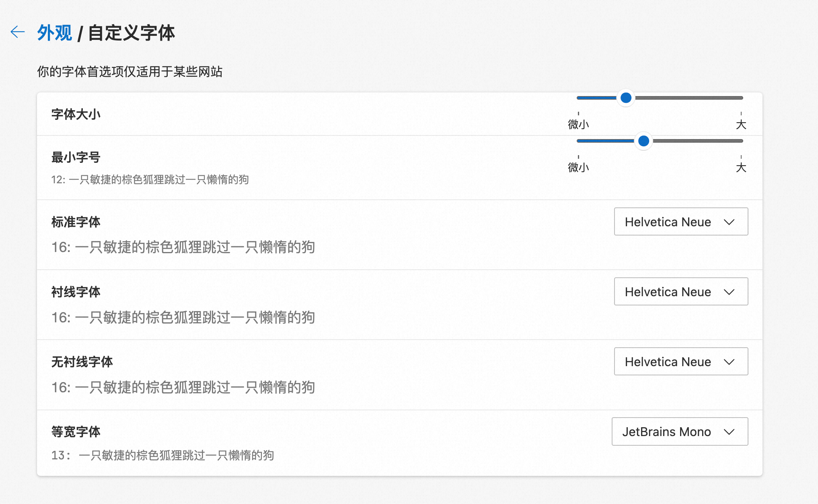Click the 最小字号 slider handle
The image size is (818, 504).
(x=643, y=141)
